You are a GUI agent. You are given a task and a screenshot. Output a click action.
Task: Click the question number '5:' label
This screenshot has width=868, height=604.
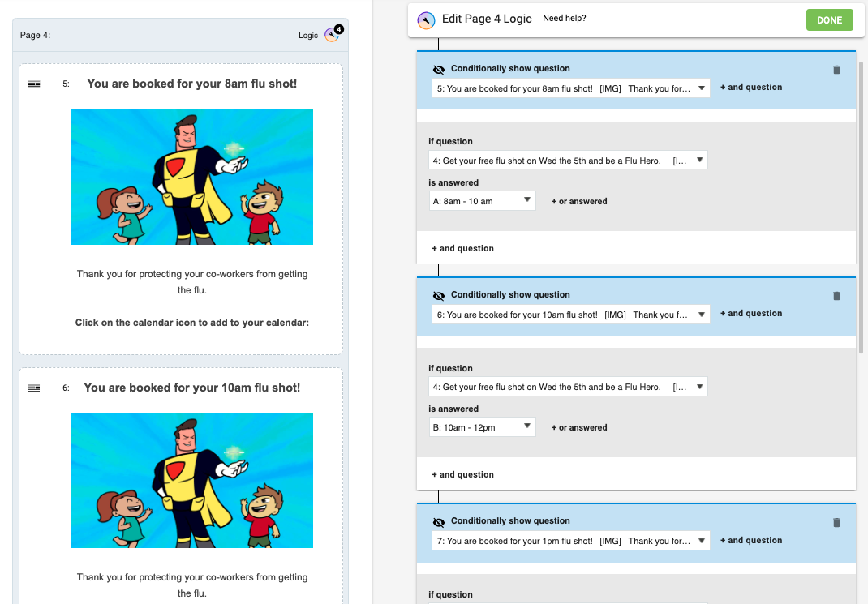[x=66, y=84]
